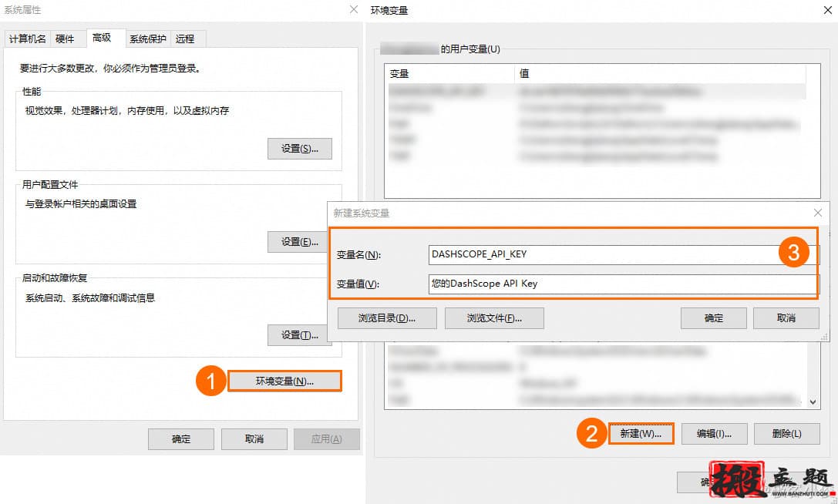The height and width of the screenshot is (504, 838).
Task: Focus the 变量名 input field
Action: pos(623,254)
